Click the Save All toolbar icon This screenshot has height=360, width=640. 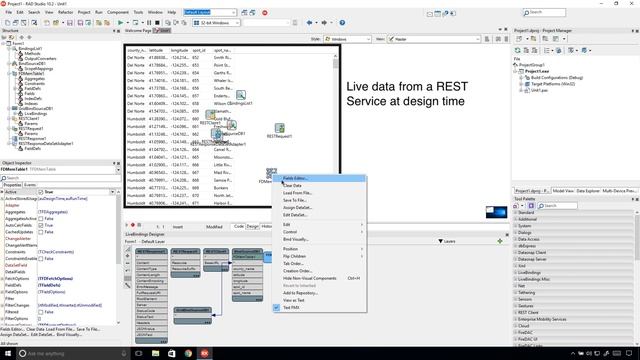tap(80, 23)
